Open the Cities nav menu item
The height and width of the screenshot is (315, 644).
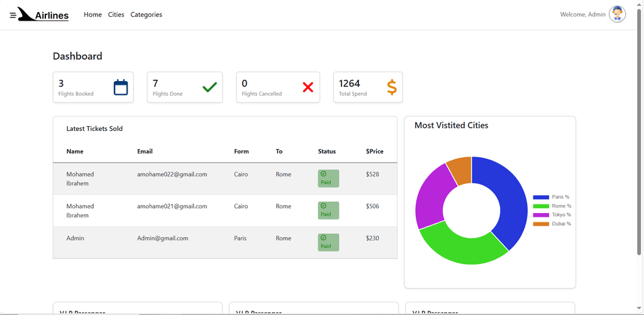(x=116, y=14)
